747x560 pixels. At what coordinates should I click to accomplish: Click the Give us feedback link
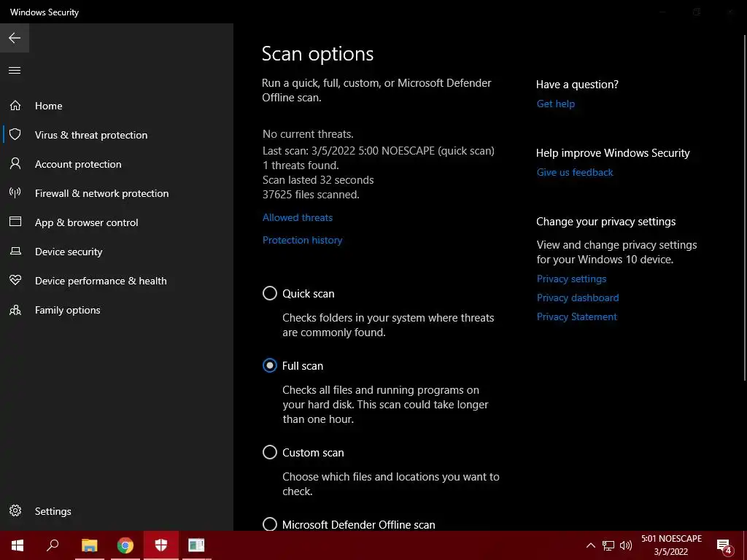pos(575,172)
